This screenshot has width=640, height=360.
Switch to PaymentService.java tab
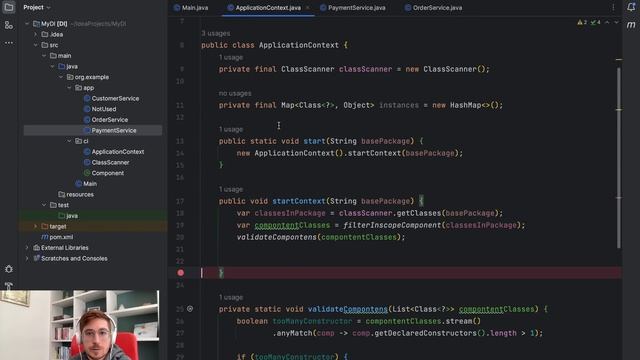coord(353,8)
